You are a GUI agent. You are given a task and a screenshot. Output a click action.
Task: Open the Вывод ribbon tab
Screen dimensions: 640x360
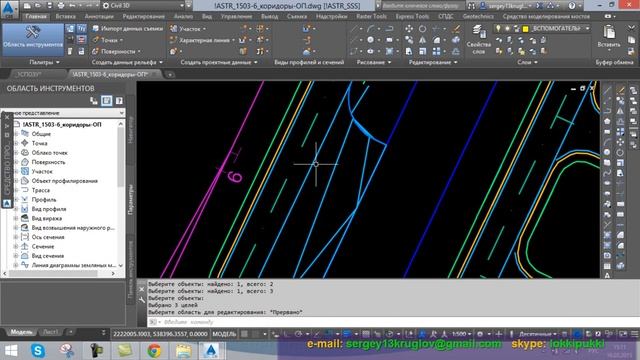(269, 16)
